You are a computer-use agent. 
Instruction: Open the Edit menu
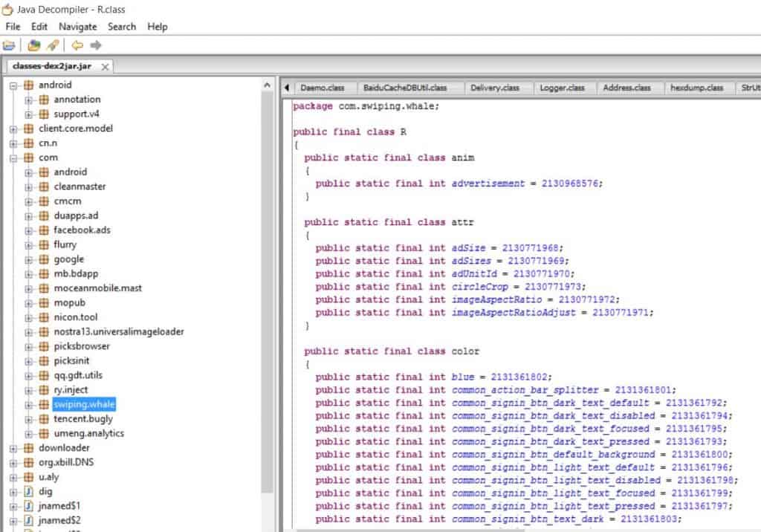tap(39, 27)
